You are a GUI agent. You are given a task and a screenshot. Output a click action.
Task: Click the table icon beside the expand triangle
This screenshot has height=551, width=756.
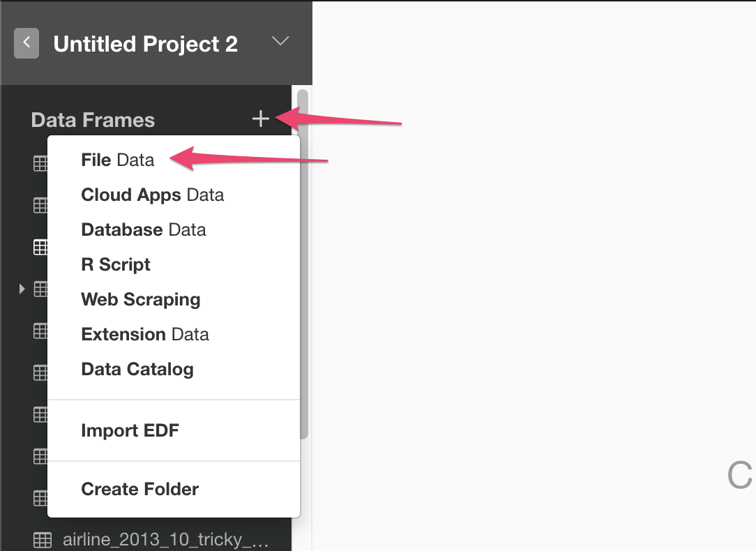[40, 289]
